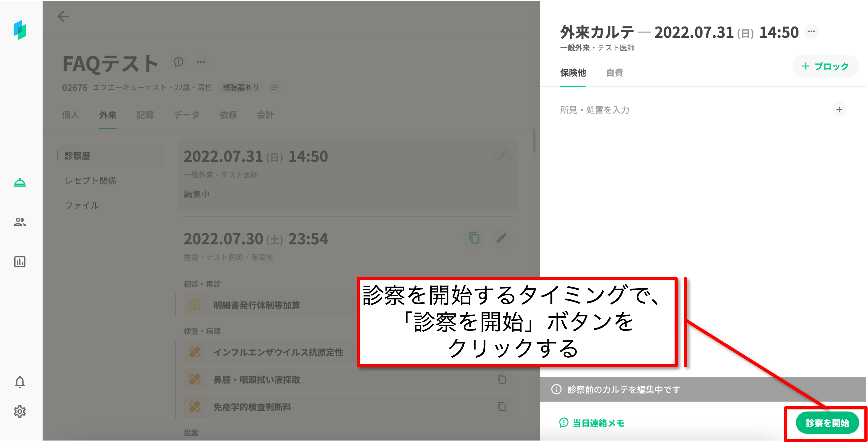This screenshot has height=442, width=868.
Task: Click plus icon in 所見・処置 field
Action: point(839,109)
